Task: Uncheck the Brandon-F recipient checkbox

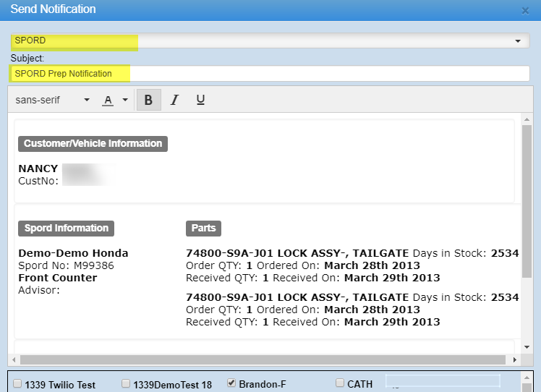Action: click(231, 384)
